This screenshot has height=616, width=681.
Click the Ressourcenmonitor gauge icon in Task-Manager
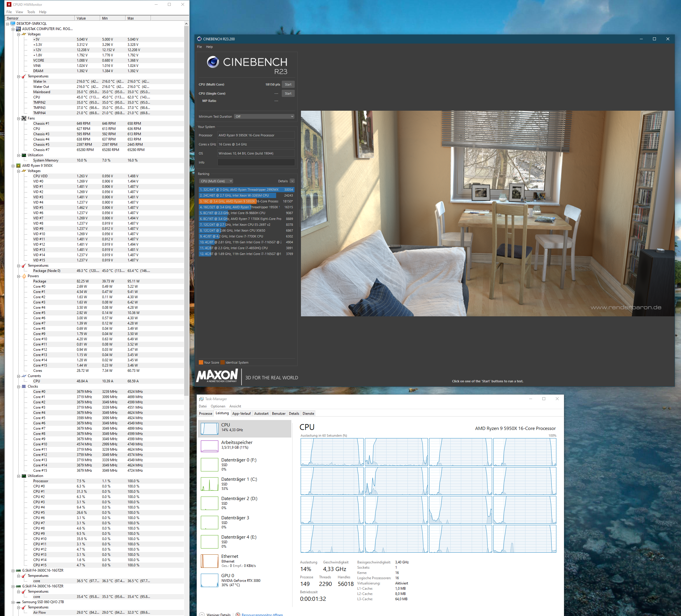pyautogui.click(x=238, y=614)
